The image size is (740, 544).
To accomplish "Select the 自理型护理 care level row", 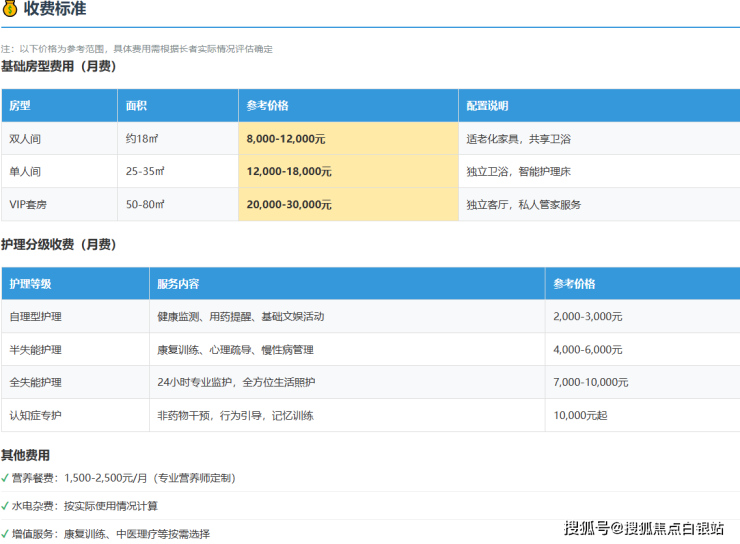I will [x=35, y=317].
